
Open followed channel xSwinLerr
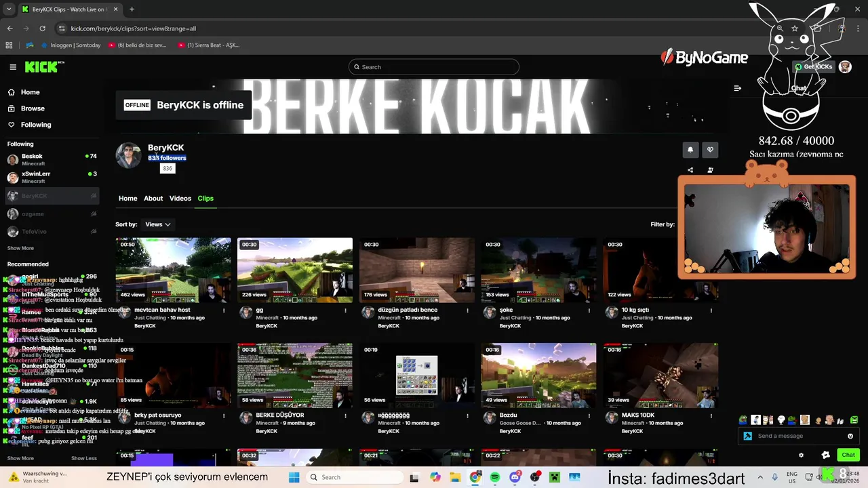52,178
